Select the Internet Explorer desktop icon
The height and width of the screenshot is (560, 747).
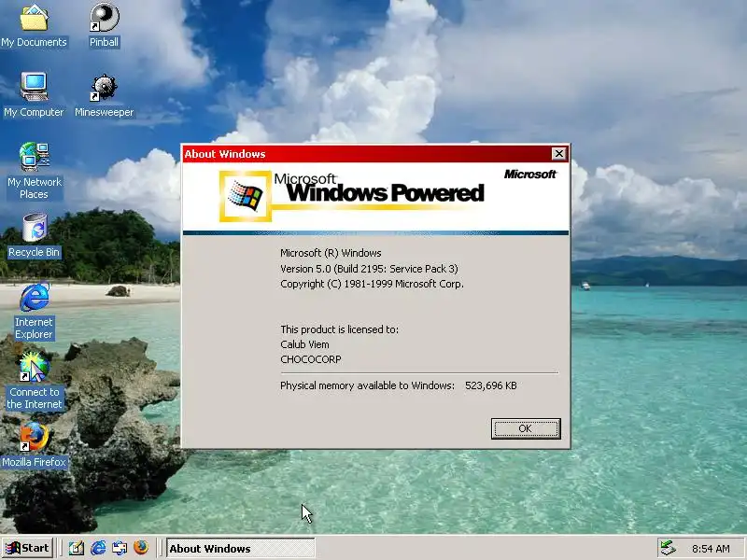tap(34, 311)
